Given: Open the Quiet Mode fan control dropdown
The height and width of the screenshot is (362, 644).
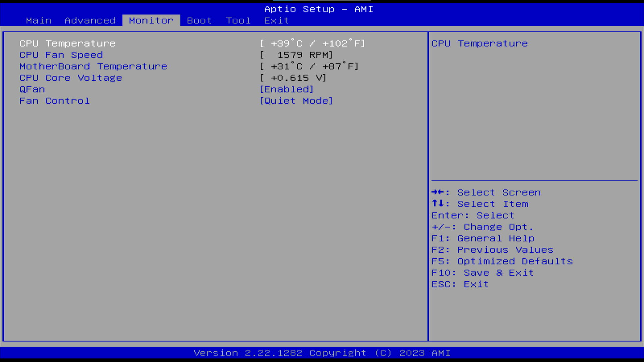Looking at the screenshot, I should tap(296, 101).
